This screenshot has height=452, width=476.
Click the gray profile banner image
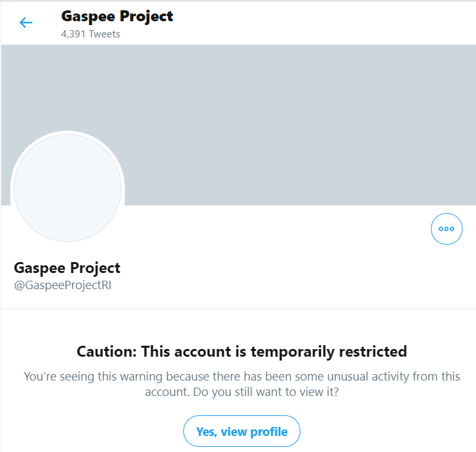[x=238, y=125]
